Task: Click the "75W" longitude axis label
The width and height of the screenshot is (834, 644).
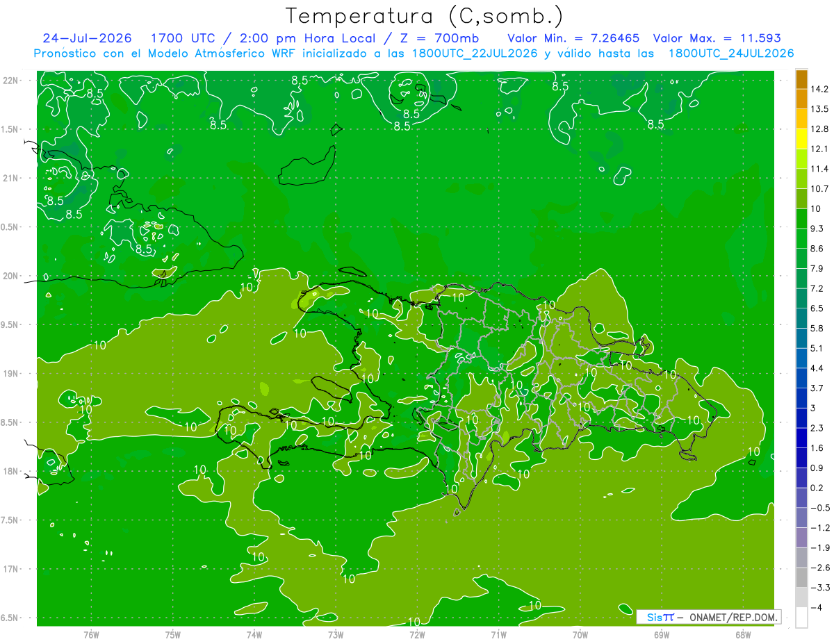Action: [173, 634]
